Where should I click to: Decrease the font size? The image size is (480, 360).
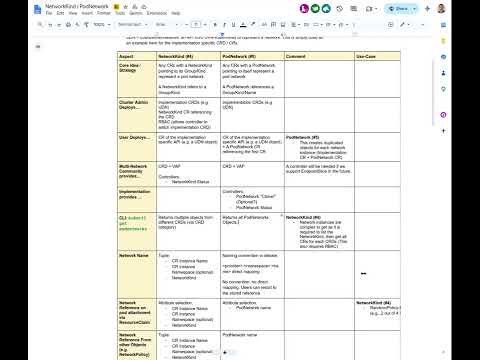(186, 24)
